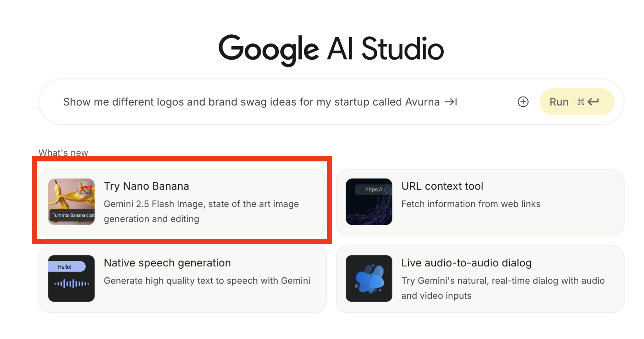
Task: Click the Turn into Banana costume caption
Action: click(72, 215)
